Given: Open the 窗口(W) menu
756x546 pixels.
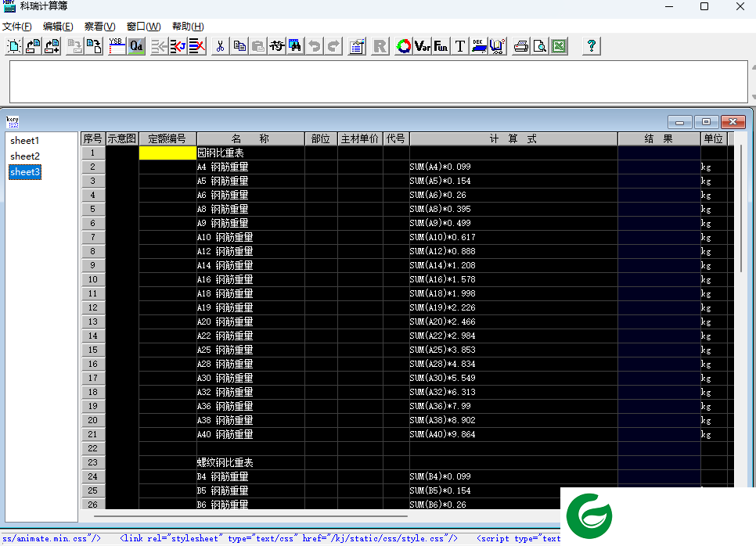Looking at the screenshot, I should click(x=144, y=27).
